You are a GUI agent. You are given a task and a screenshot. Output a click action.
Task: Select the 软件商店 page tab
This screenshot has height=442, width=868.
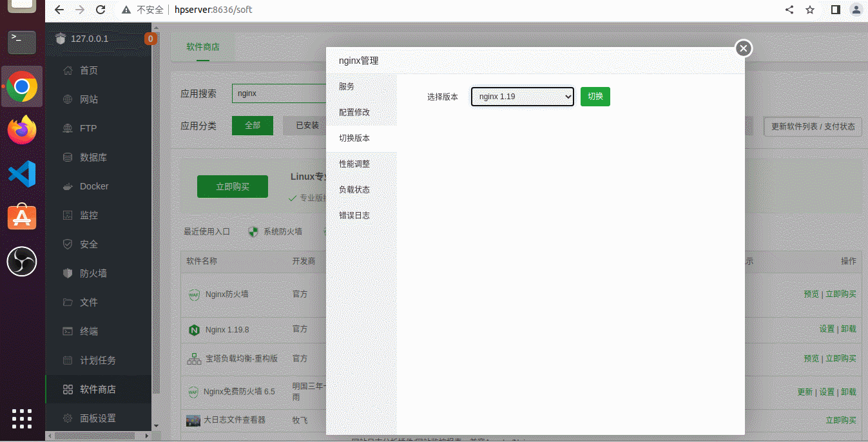203,47
